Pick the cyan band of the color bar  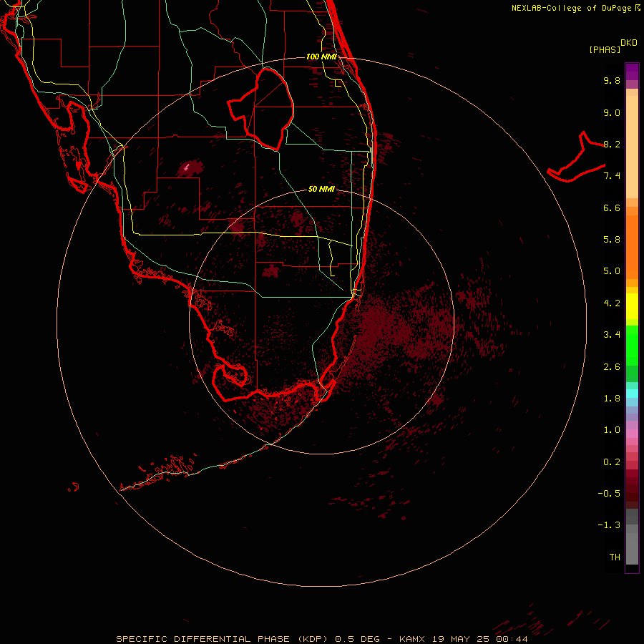coord(632,394)
